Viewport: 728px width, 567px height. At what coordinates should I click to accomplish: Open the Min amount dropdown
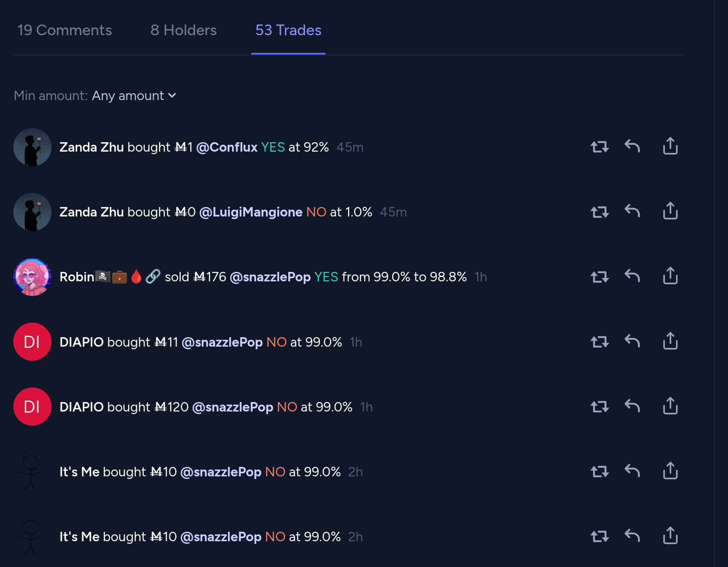click(134, 95)
